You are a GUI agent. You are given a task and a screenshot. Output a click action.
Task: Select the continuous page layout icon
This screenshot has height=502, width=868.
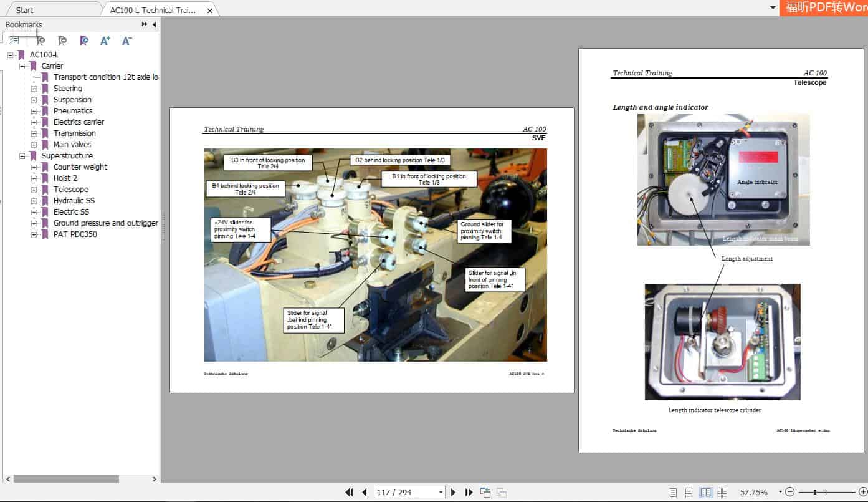pos(688,492)
